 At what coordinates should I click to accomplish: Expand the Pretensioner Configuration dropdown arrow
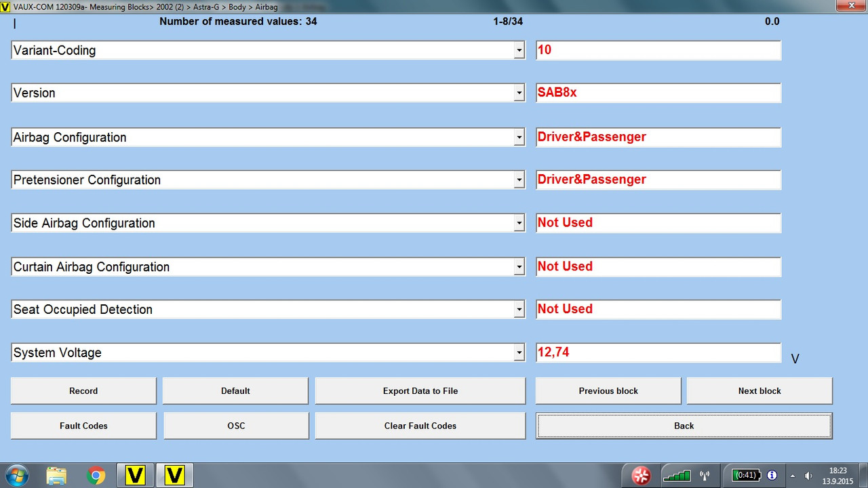519,180
